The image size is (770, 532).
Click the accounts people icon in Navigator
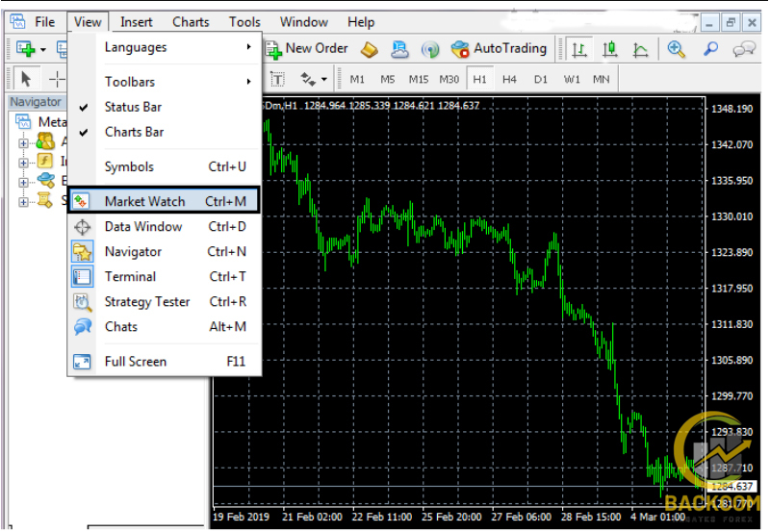45,141
